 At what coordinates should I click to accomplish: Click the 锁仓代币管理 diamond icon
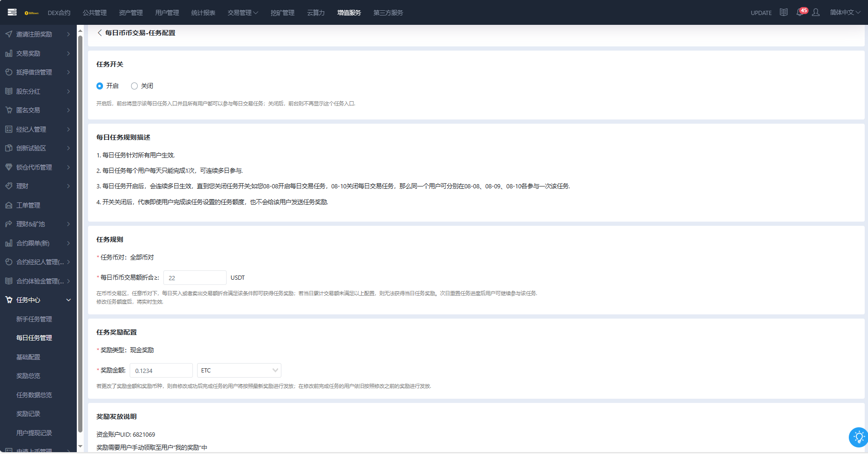point(9,167)
